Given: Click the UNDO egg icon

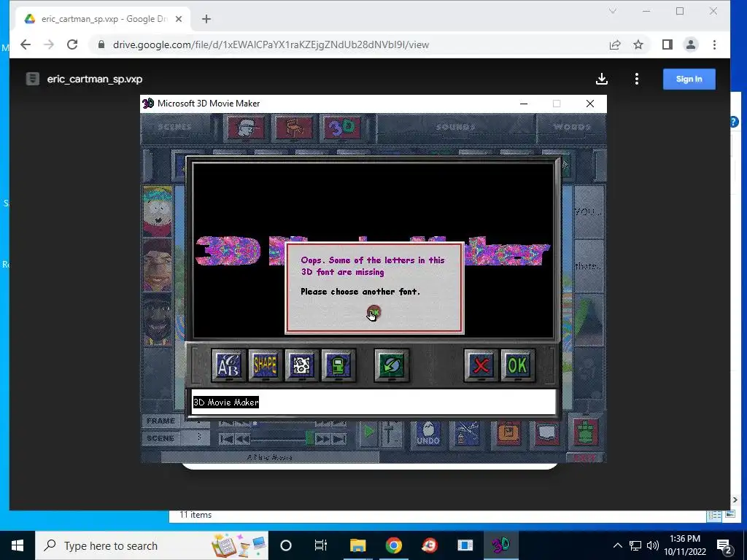Looking at the screenshot, I should (x=427, y=433).
